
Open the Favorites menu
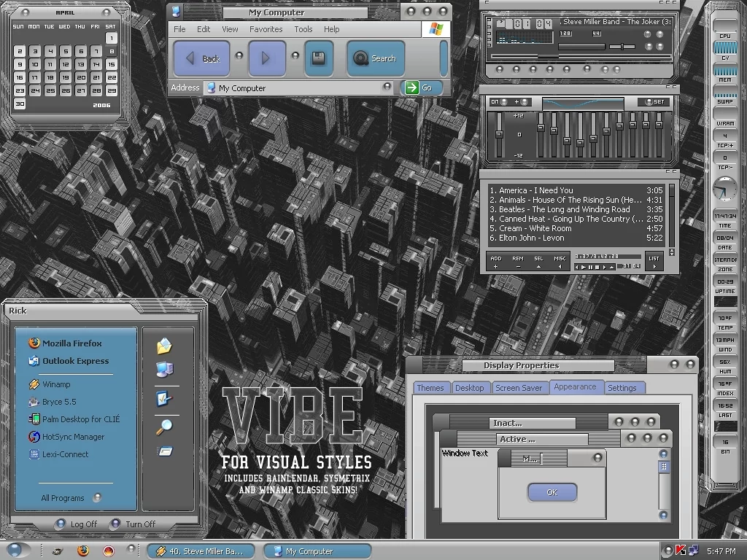coord(266,29)
